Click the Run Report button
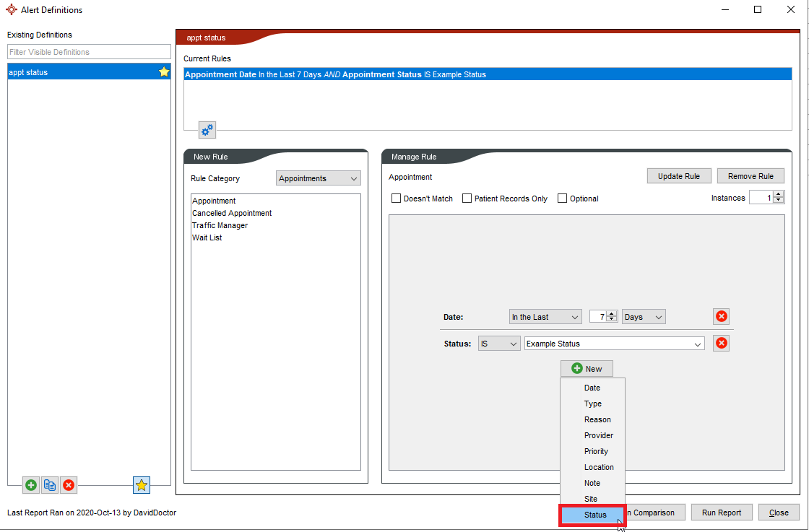 721,513
